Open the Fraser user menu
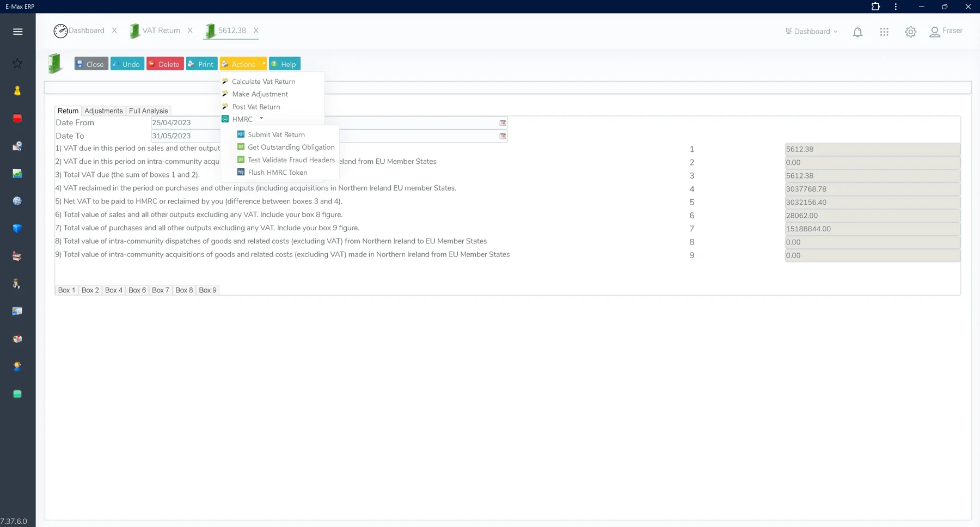Image resolution: width=980 pixels, height=527 pixels. click(x=946, y=32)
